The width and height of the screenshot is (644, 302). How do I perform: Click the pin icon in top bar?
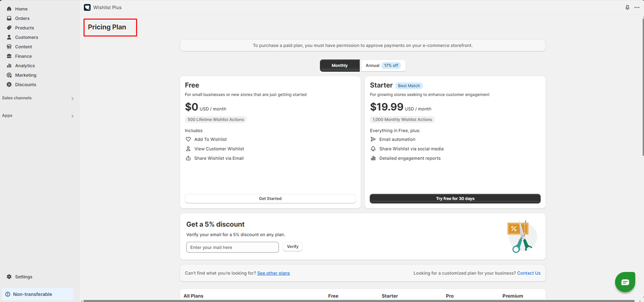pyautogui.click(x=627, y=8)
